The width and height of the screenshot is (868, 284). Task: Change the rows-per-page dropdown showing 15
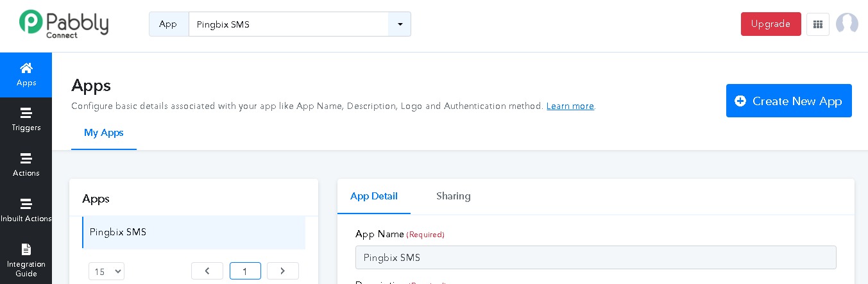coord(106,271)
